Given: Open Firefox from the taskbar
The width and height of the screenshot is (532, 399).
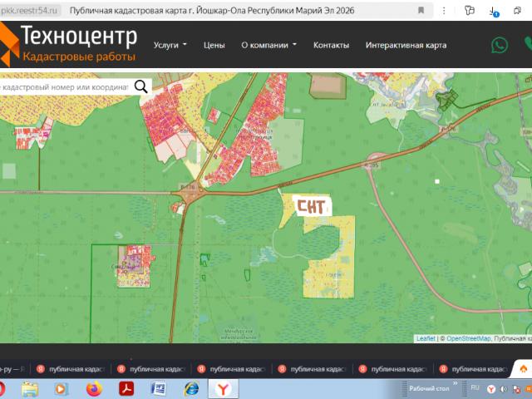Looking at the screenshot, I should (94, 389).
